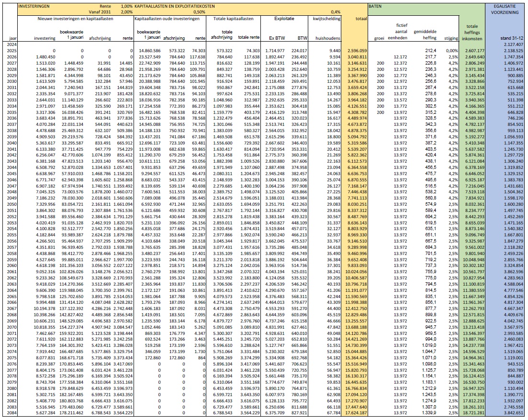Select the 2025 huishoudens value 9.440

(x=335, y=51)
